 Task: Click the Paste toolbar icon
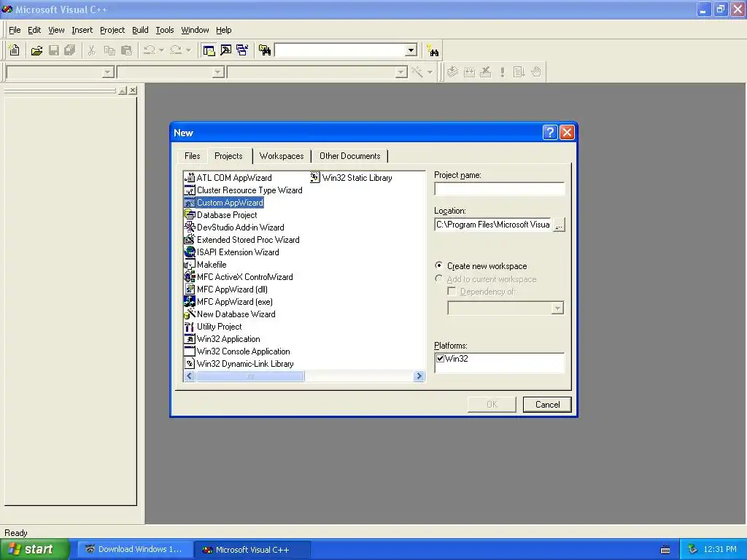pos(126,50)
